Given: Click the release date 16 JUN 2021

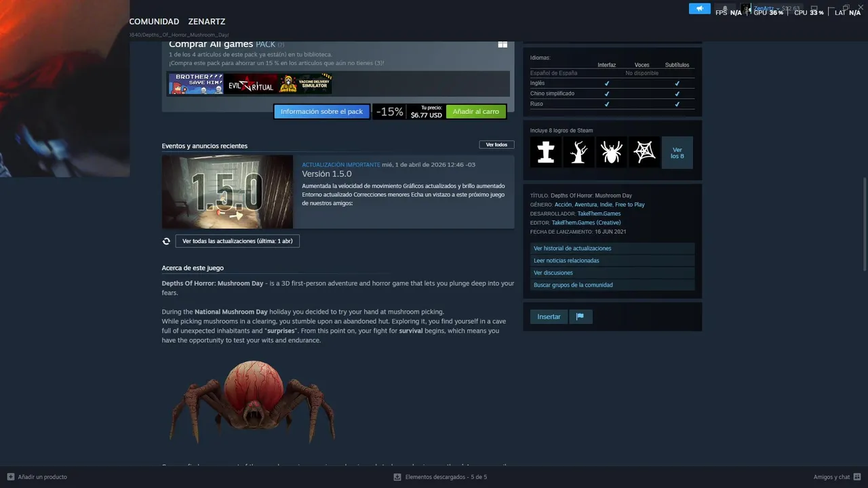Looking at the screenshot, I should click(x=610, y=232).
